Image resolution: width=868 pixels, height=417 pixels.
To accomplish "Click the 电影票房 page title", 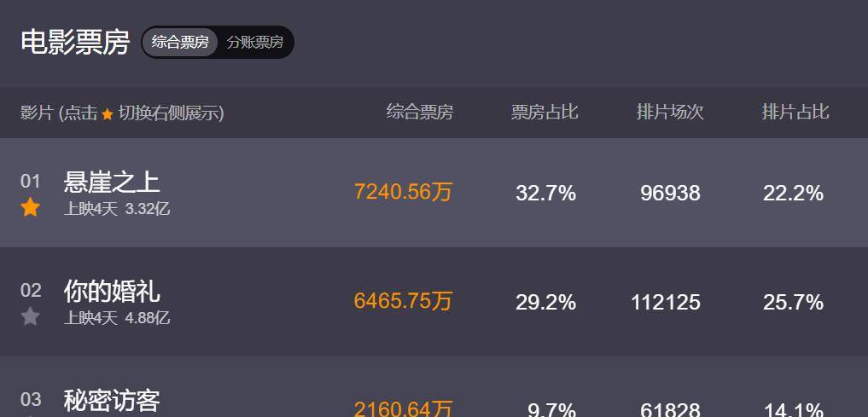I will 75,42.
